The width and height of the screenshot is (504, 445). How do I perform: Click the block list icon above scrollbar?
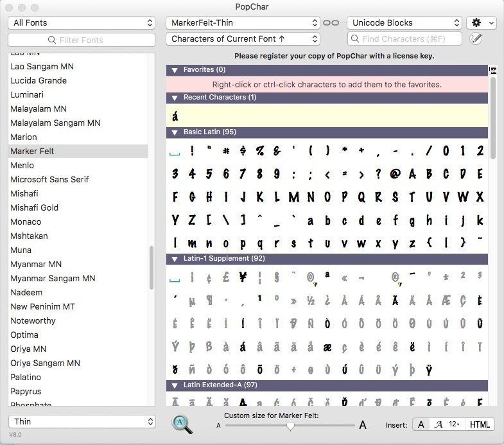tap(492, 70)
